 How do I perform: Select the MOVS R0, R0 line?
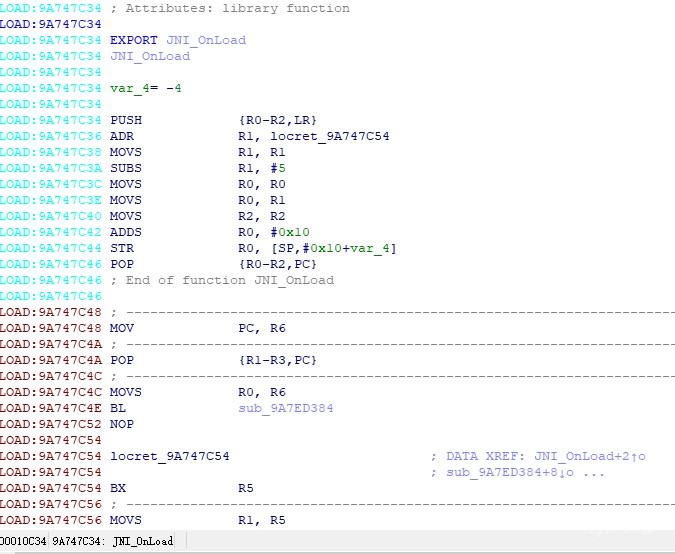pyautogui.click(x=198, y=184)
